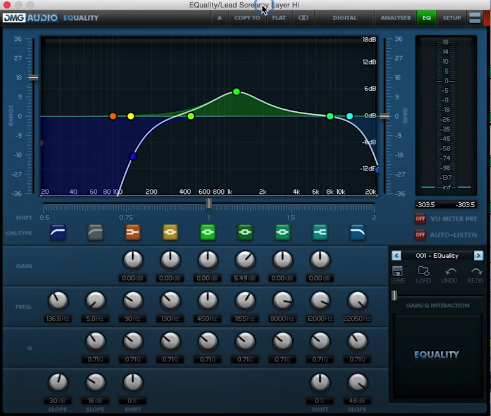Image resolution: width=491 pixels, height=416 pixels.
Task: Click the FLAT button
Action: [279, 18]
